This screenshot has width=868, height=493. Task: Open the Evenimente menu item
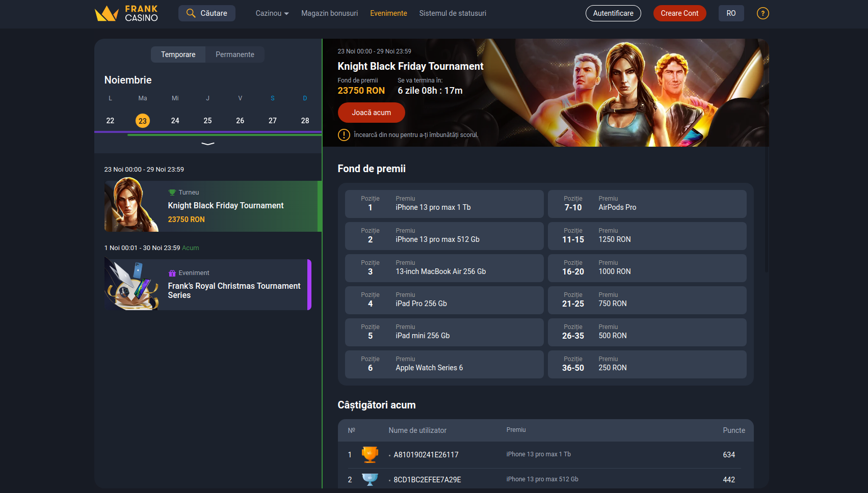coord(388,13)
